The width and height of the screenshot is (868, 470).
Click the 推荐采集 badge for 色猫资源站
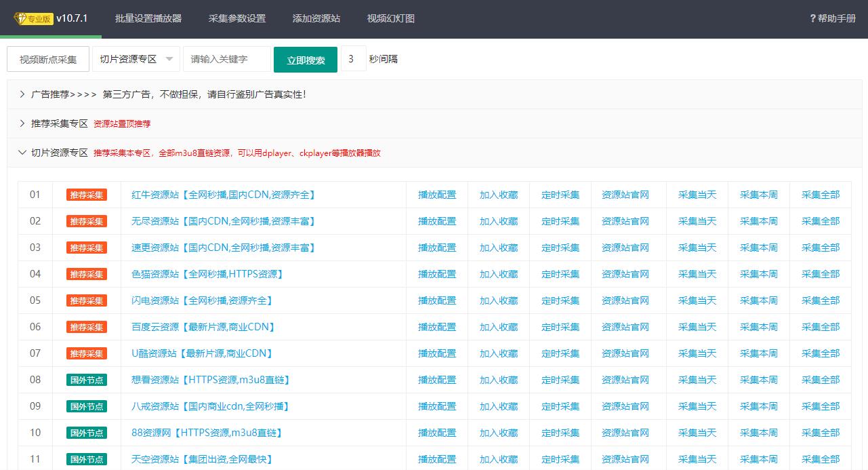click(87, 274)
